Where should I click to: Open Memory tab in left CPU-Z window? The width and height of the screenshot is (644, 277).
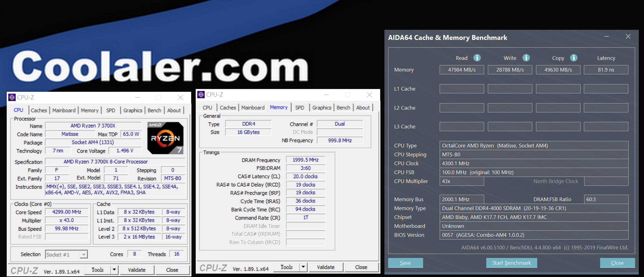pos(90,110)
